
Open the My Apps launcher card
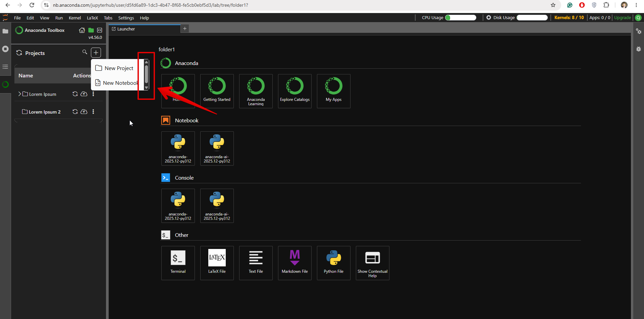(x=334, y=91)
